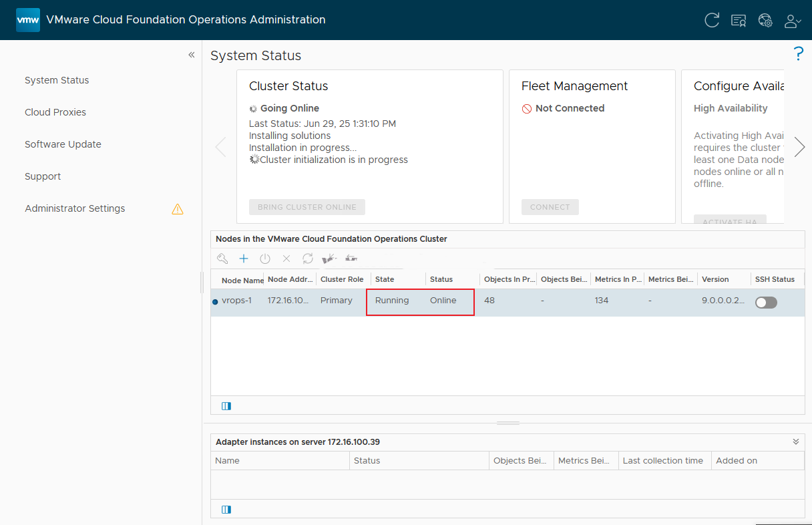
Task: Click the refresh icon in the top header
Action: pos(712,20)
